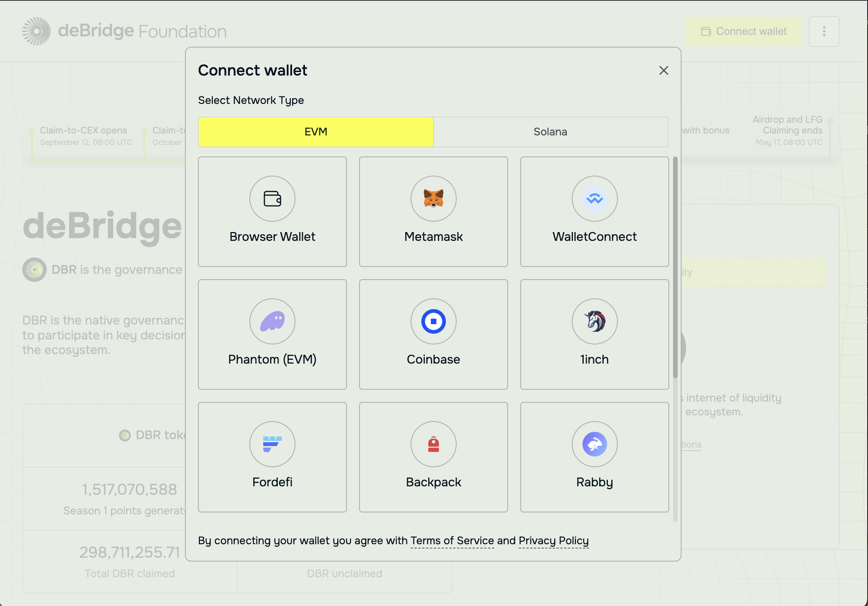868x606 pixels.
Task: Click the header Connect wallet button
Action: [744, 31]
